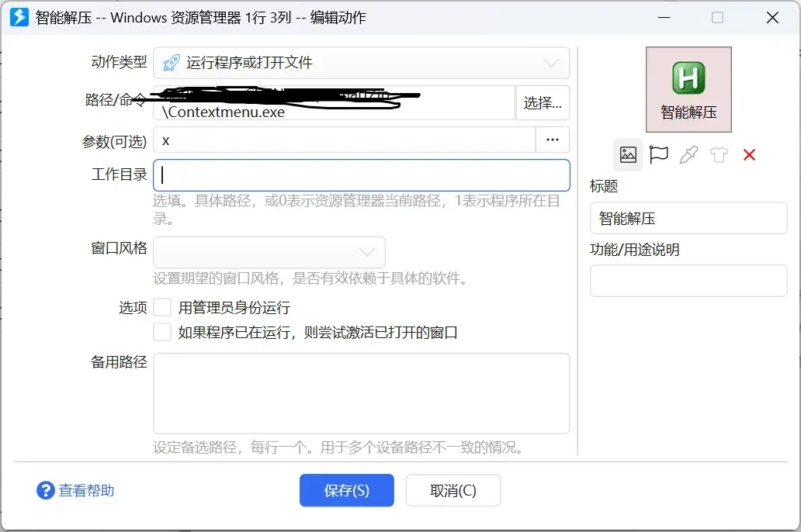Click the red X remove icon
This screenshot has height=532, width=801.
[749, 154]
